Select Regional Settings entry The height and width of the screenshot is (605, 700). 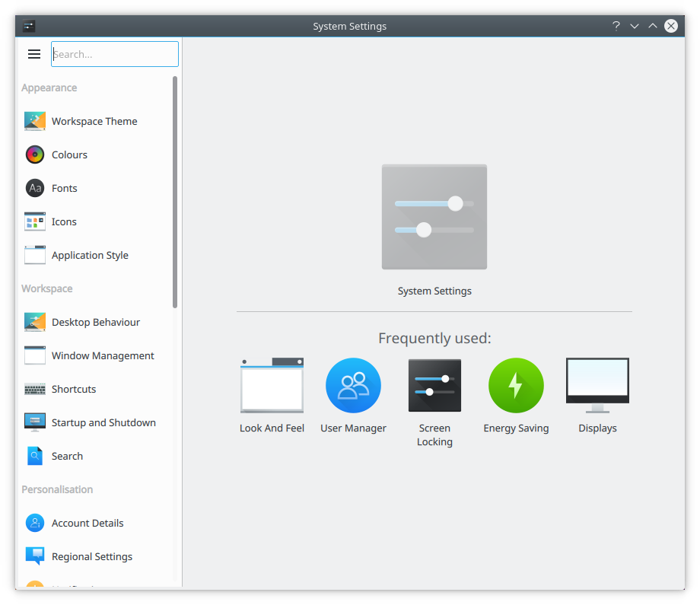(x=92, y=556)
